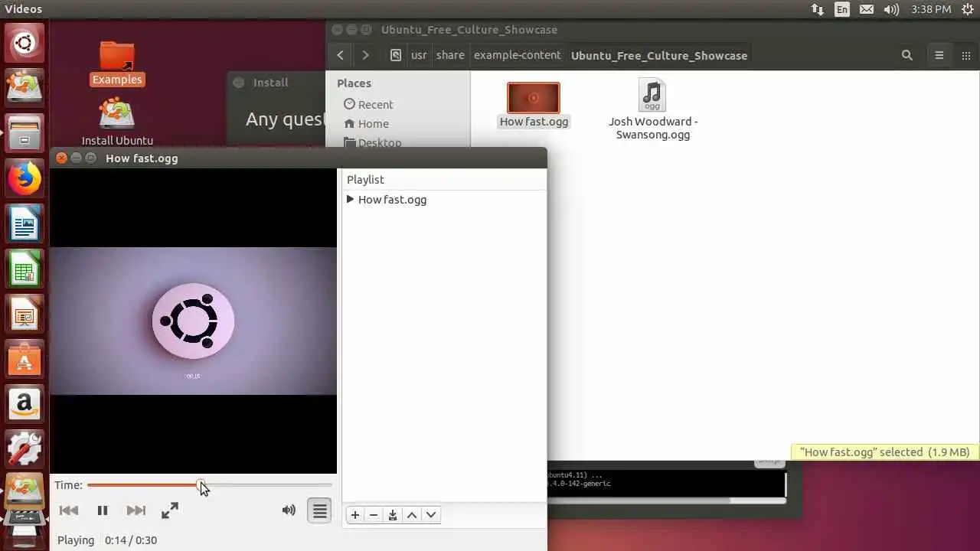
Task: Open Amazon from launcher
Action: (x=24, y=405)
